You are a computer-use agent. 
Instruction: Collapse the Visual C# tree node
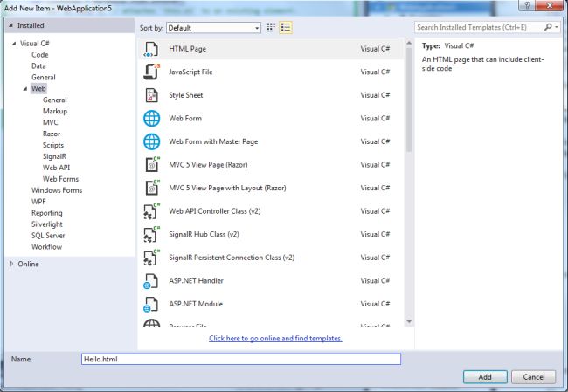tap(14, 44)
